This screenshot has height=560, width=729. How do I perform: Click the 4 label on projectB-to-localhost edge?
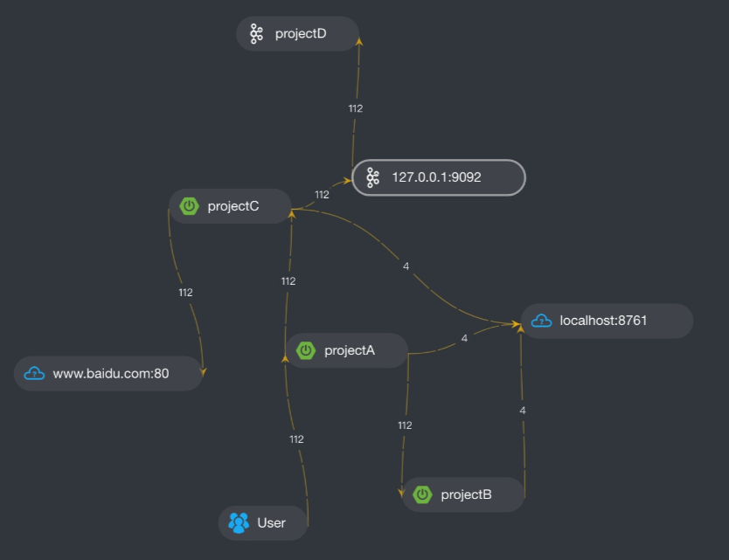(x=523, y=410)
